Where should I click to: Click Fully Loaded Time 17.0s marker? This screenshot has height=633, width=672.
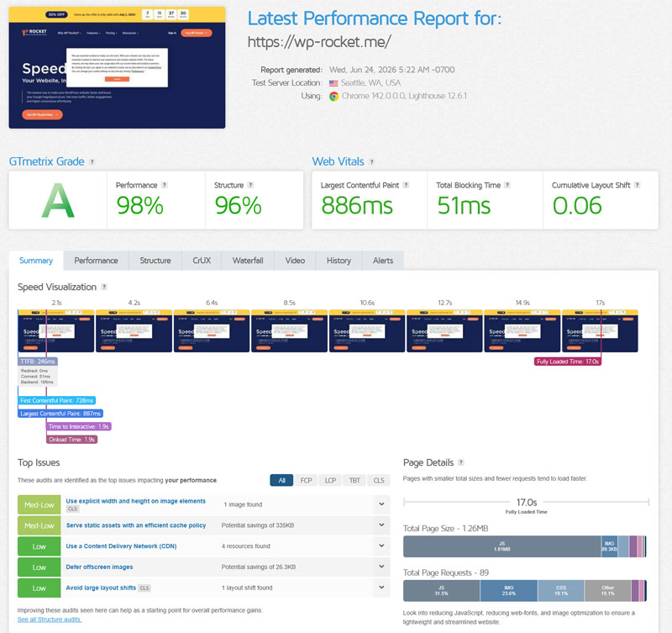[x=568, y=361]
